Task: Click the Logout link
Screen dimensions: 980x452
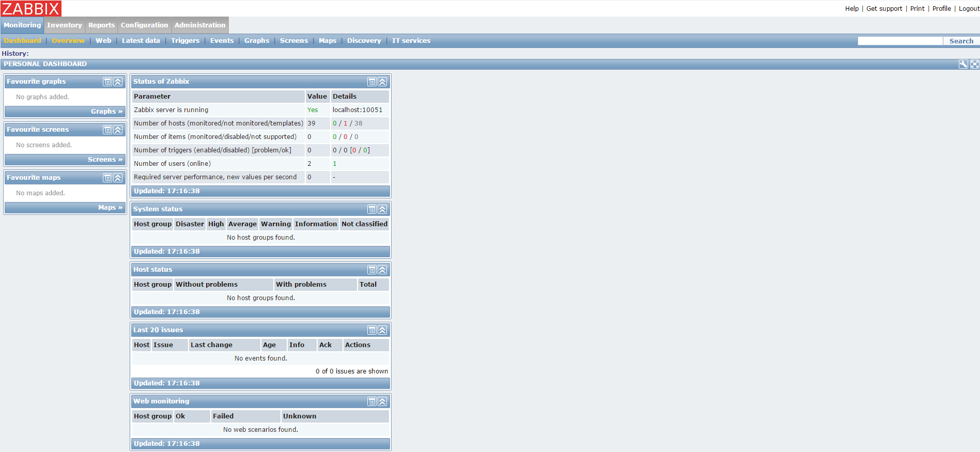Action: 969,9
